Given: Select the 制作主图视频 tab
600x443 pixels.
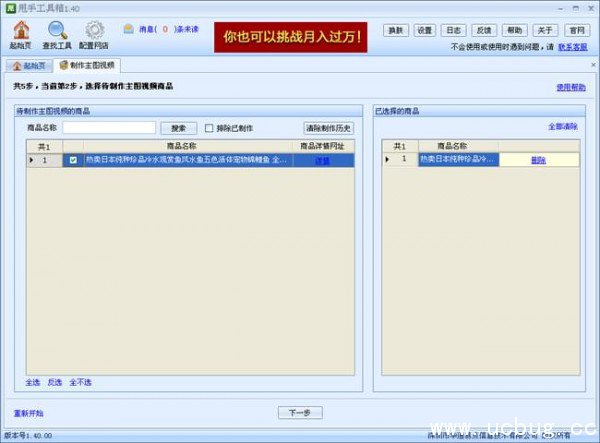Looking at the screenshot, I should coord(87,65).
